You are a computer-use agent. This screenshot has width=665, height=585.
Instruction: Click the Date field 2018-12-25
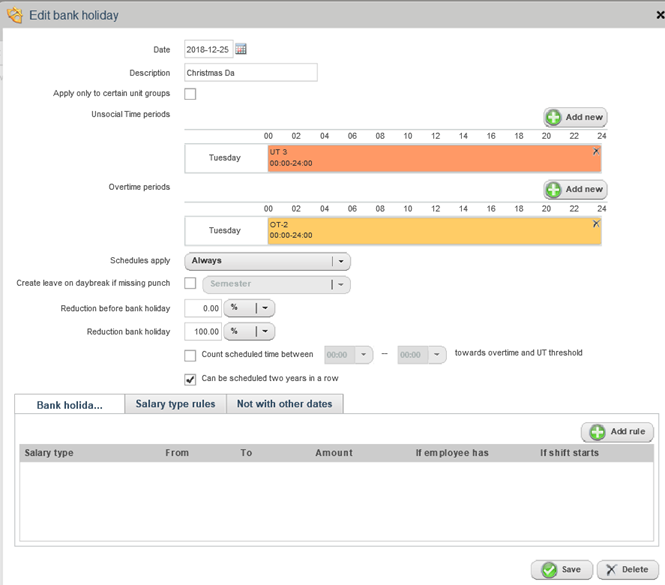pos(208,49)
